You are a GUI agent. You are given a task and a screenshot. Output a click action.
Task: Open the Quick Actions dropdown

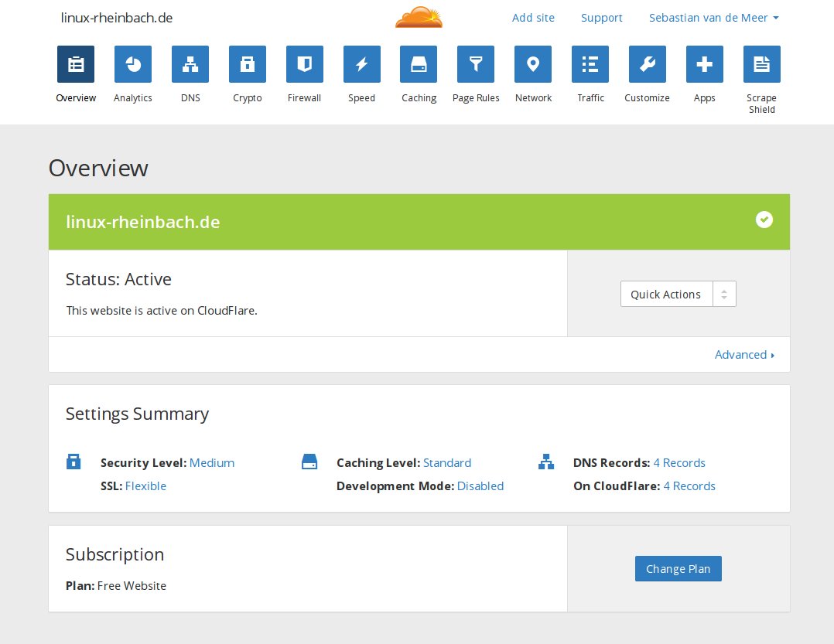pos(678,294)
